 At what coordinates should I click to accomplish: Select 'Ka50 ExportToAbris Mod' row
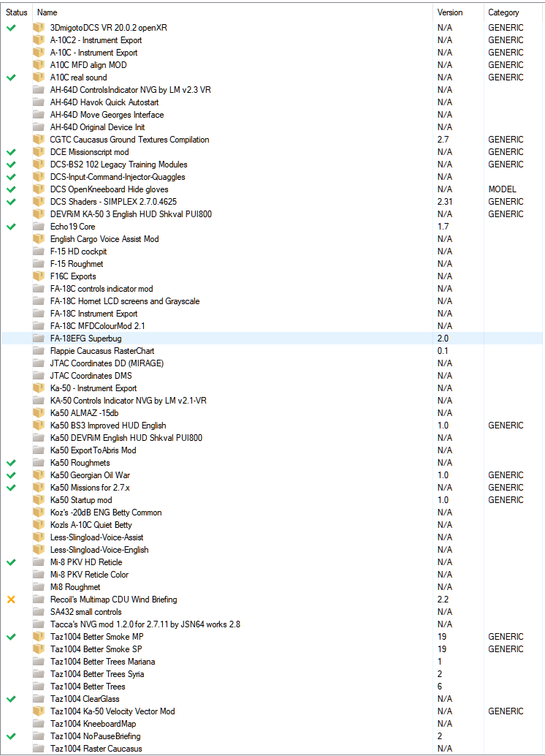(272, 450)
